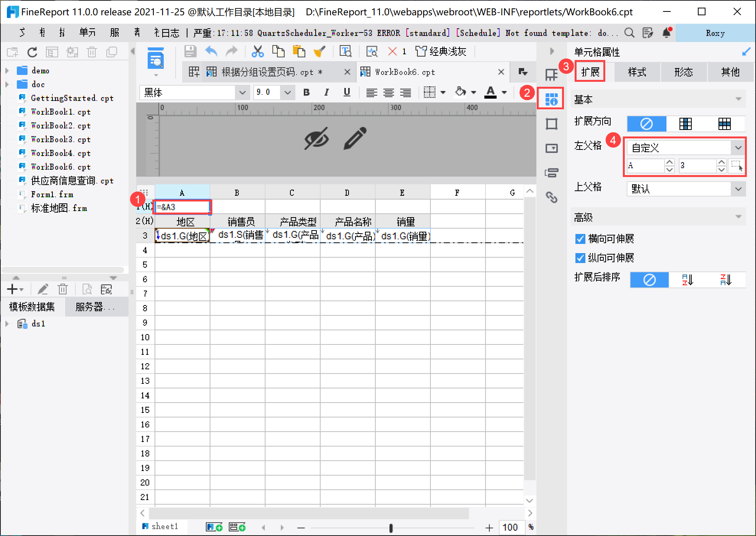Uncheck 横向可伸展 checkbox

pos(580,239)
